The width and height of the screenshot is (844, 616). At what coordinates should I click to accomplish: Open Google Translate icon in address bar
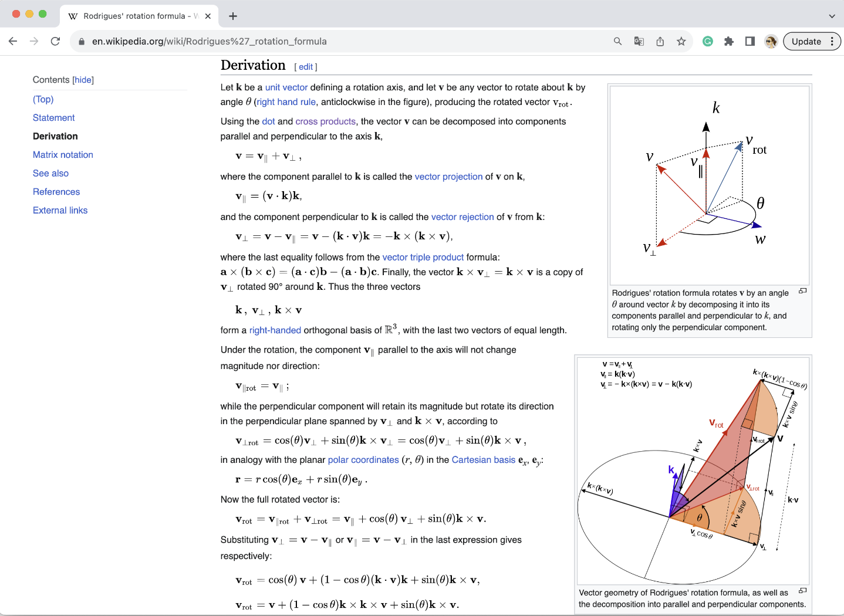639,41
